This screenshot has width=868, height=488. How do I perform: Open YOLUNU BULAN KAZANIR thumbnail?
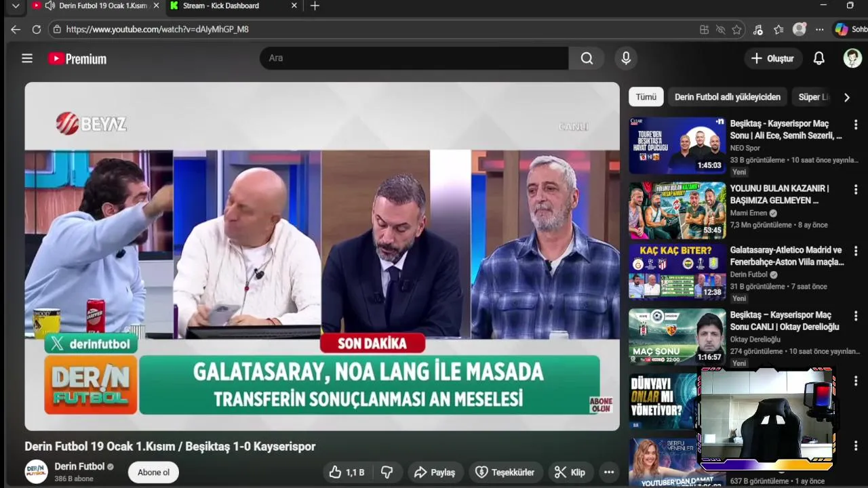coord(677,210)
